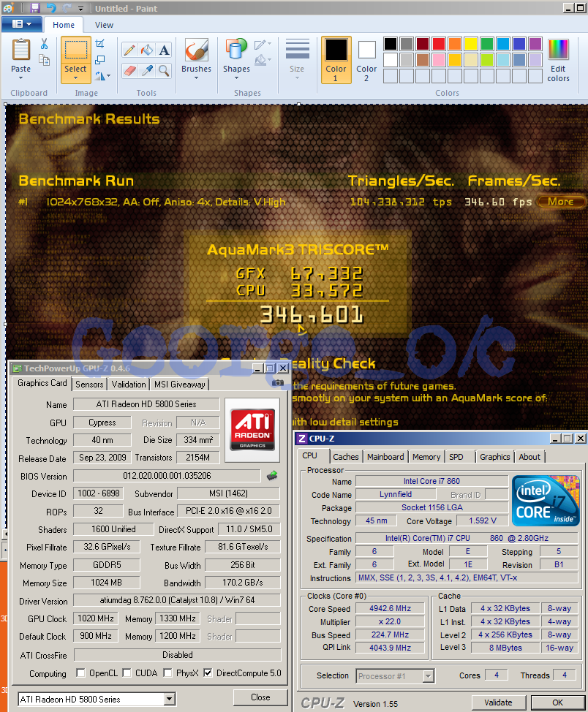The image size is (588, 712).
Task: Click the GPU-Z camera screenshot icon
Action: (278, 383)
